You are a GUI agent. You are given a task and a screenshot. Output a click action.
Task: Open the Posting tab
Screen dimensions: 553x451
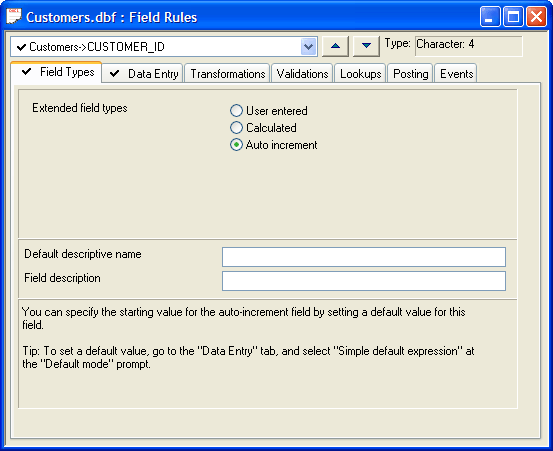[411, 74]
